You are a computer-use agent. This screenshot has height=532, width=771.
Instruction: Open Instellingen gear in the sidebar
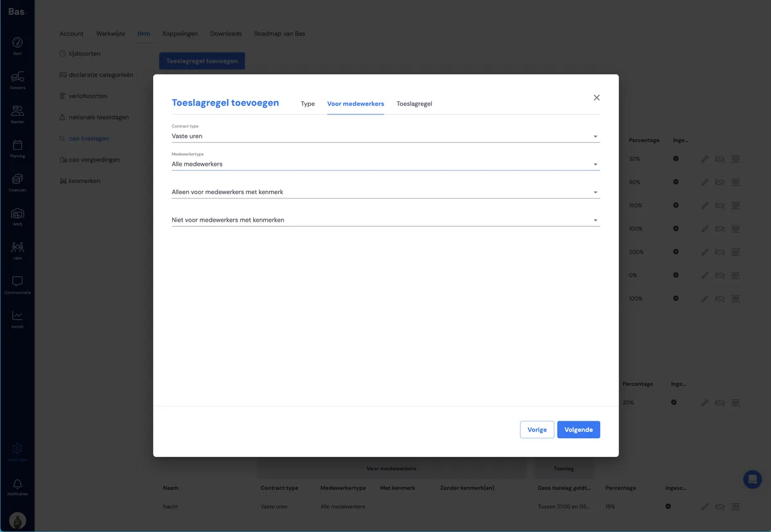[17, 452]
